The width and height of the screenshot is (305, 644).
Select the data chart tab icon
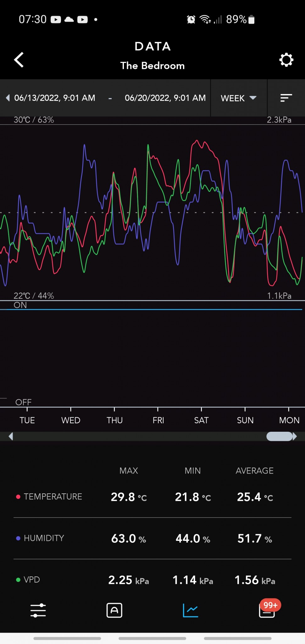click(191, 610)
